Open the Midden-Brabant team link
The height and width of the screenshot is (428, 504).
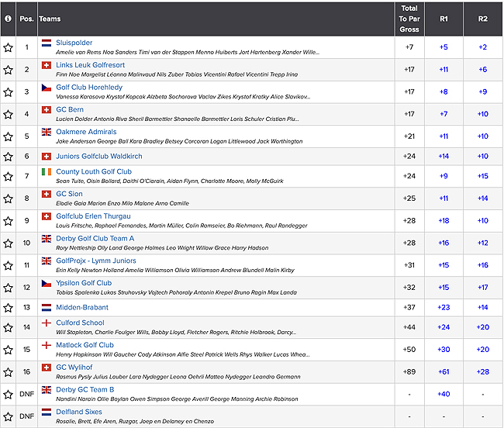(x=82, y=307)
